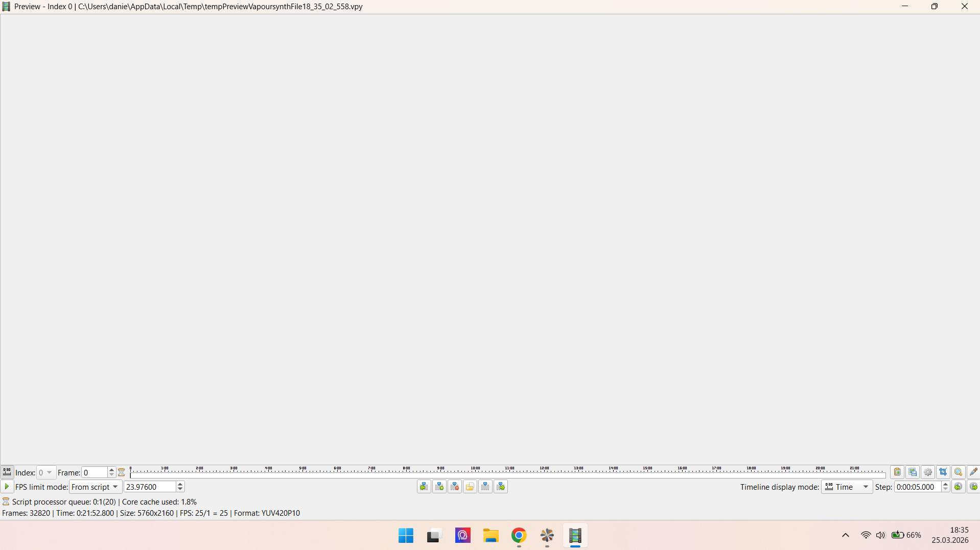Add a bookmark at the current frame
Screen dimensions: 980x550
click(439, 486)
